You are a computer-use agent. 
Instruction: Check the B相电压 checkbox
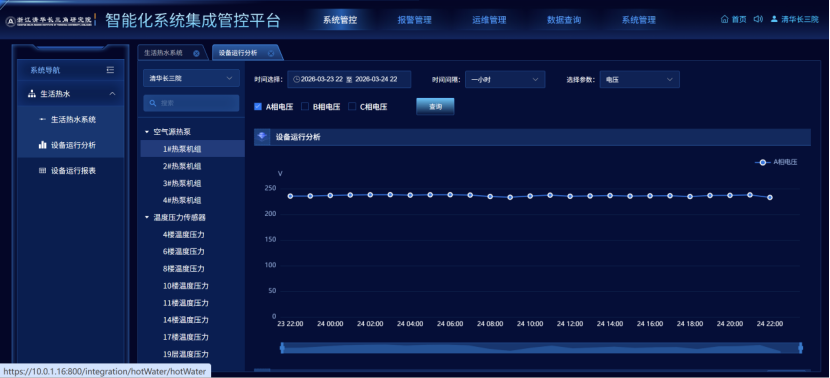[305, 106]
